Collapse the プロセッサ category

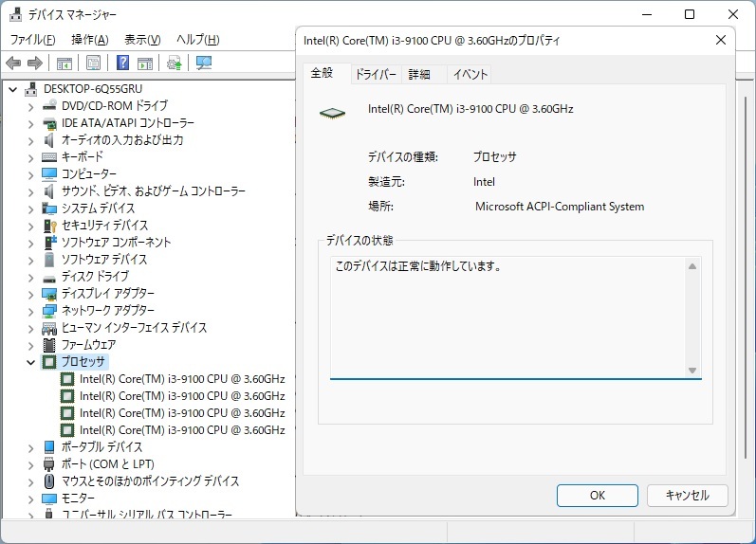coord(31,362)
